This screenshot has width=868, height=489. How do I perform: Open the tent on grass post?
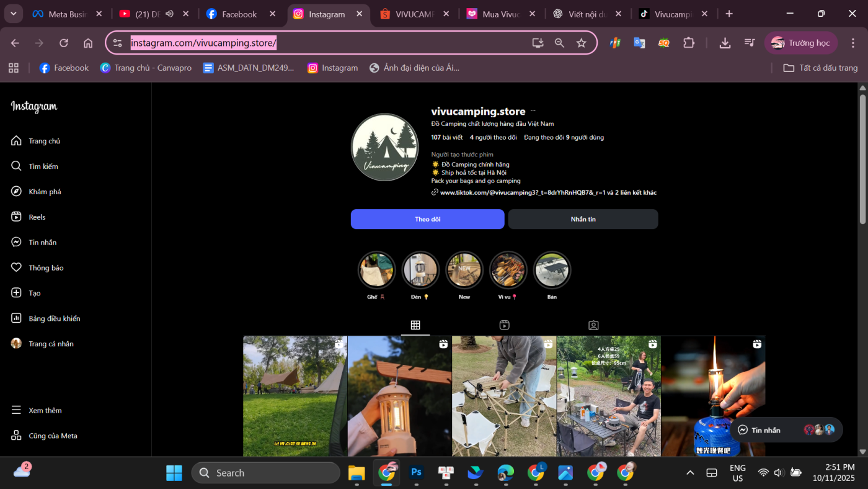(295, 397)
